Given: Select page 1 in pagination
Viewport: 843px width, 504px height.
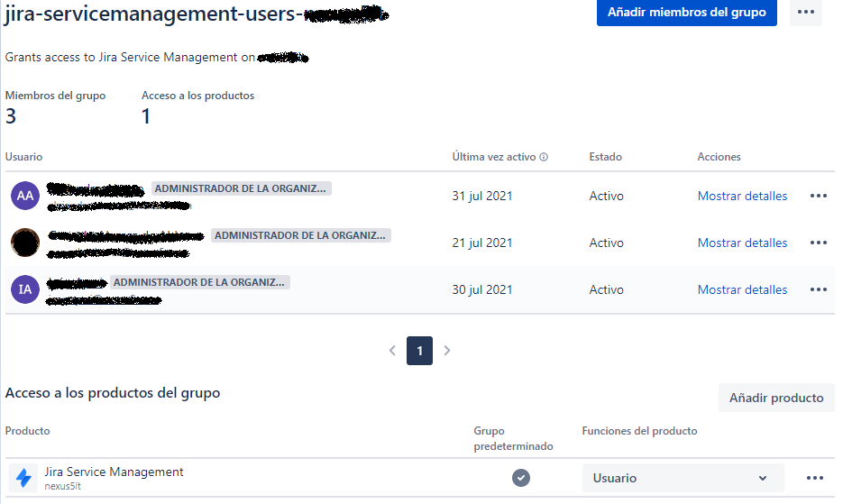Looking at the screenshot, I should point(419,351).
